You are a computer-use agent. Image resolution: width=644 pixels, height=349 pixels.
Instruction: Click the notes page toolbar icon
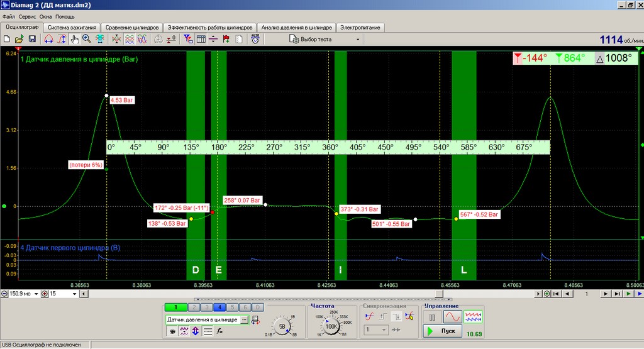[x=239, y=39]
